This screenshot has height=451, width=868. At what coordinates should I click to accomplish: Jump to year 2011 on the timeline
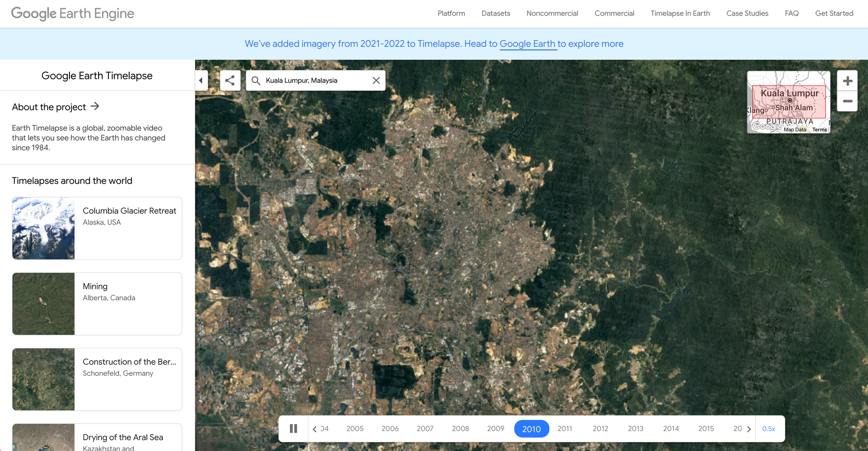click(565, 428)
